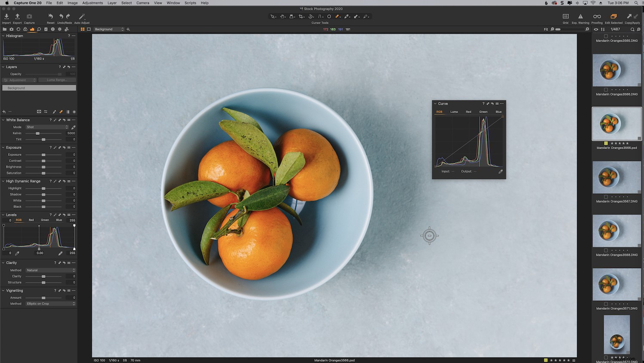Open the Clarity Method dropdown showing Natural
This screenshot has height=363, width=644.
coord(50,270)
